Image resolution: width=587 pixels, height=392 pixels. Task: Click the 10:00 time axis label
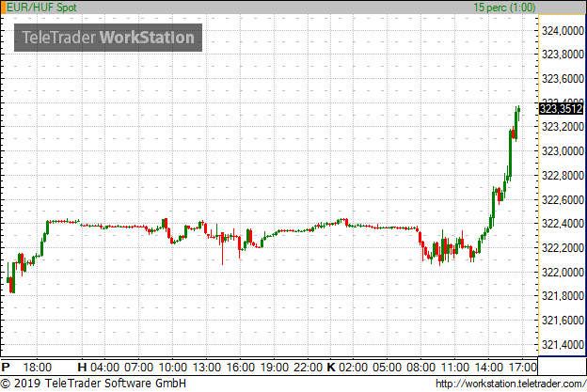click(x=172, y=367)
